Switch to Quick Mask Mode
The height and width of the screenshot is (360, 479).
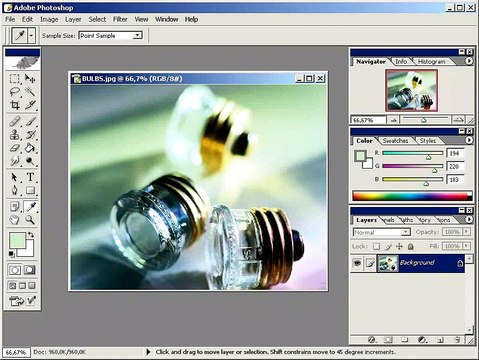click(x=30, y=270)
